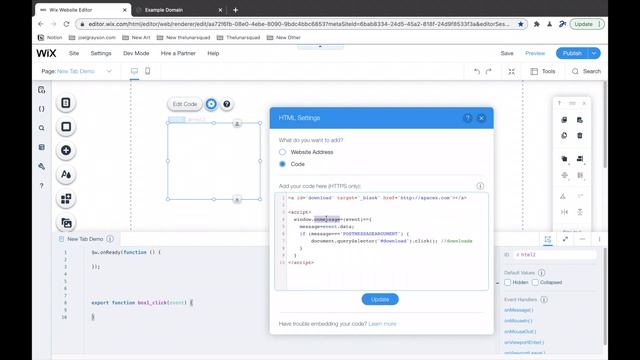Open the wrench tools icon in code sidebar

click(x=41, y=166)
